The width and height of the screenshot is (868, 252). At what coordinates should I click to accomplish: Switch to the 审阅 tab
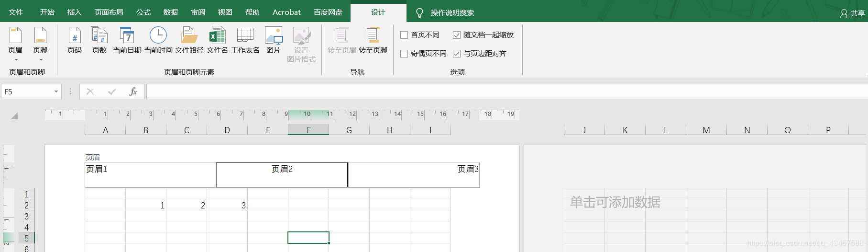198,12
